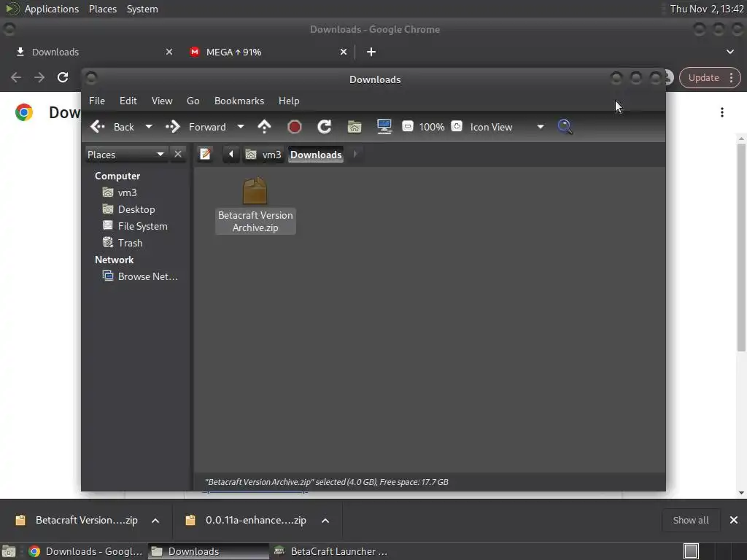
Task: Click Chrome forward navigation arrow
Action: point(39,77)
